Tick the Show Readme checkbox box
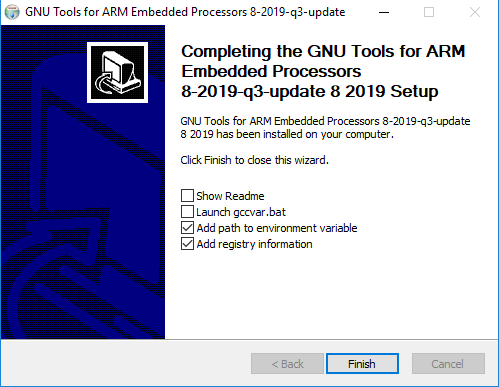This screenshot has width=499, height=387. [187, 196]
